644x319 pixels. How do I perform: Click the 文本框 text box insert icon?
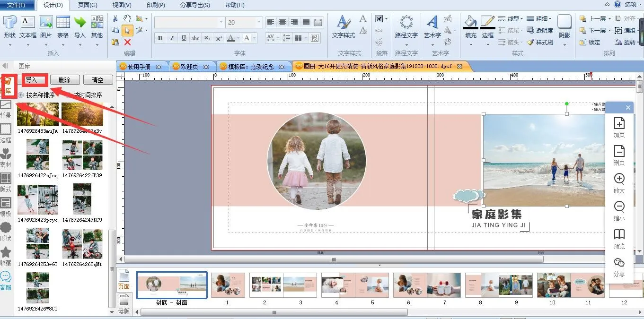(27, 23)
